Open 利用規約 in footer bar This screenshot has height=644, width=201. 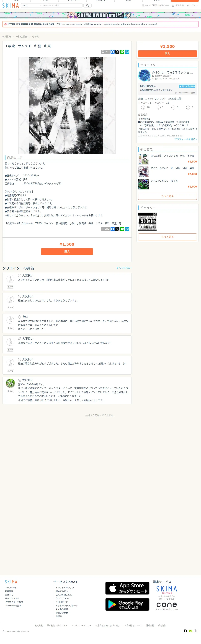point(39,626)
